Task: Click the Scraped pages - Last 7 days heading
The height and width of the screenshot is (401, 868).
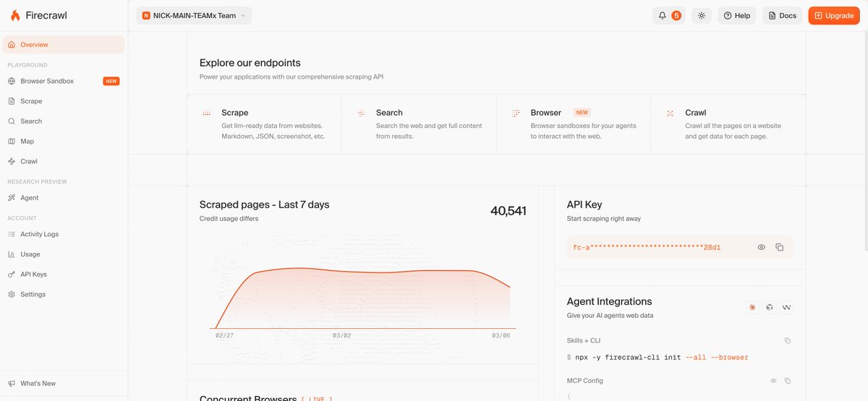Action: coord(265,205)
